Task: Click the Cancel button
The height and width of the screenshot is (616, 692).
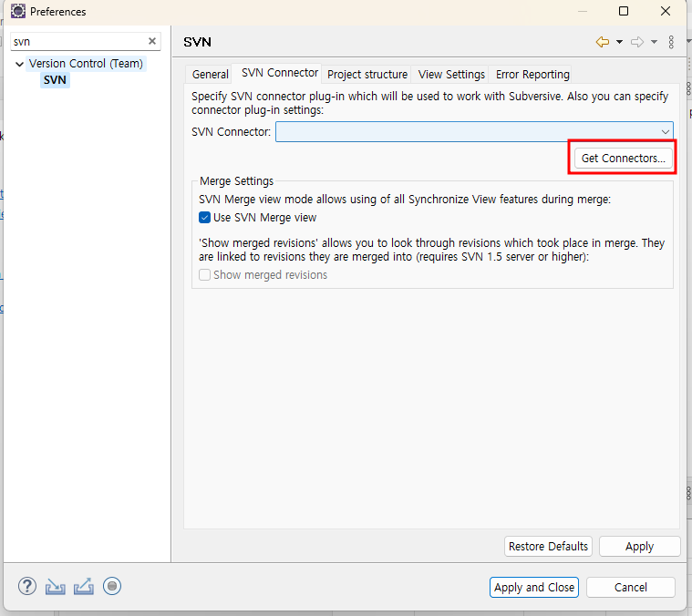Action: click(631, 588)
